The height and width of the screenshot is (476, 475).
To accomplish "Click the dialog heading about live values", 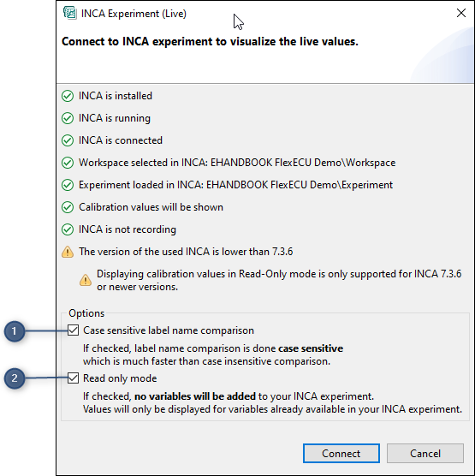I will click(x=210, y=41).
